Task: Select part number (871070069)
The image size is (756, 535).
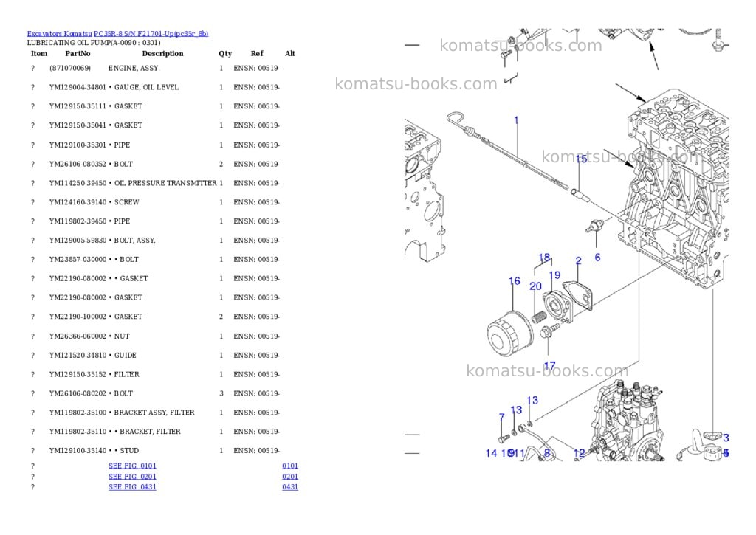Action: (70, 68)
